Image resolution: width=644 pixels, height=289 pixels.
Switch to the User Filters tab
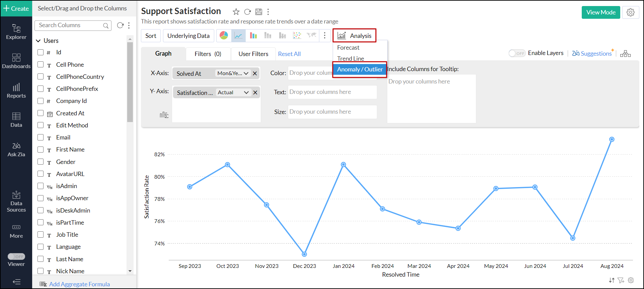[x=253, y=54]
